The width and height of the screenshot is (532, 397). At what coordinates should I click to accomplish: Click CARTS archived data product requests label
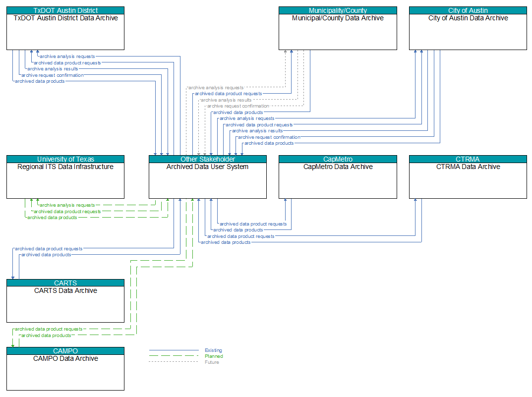[x=49, y=248]
